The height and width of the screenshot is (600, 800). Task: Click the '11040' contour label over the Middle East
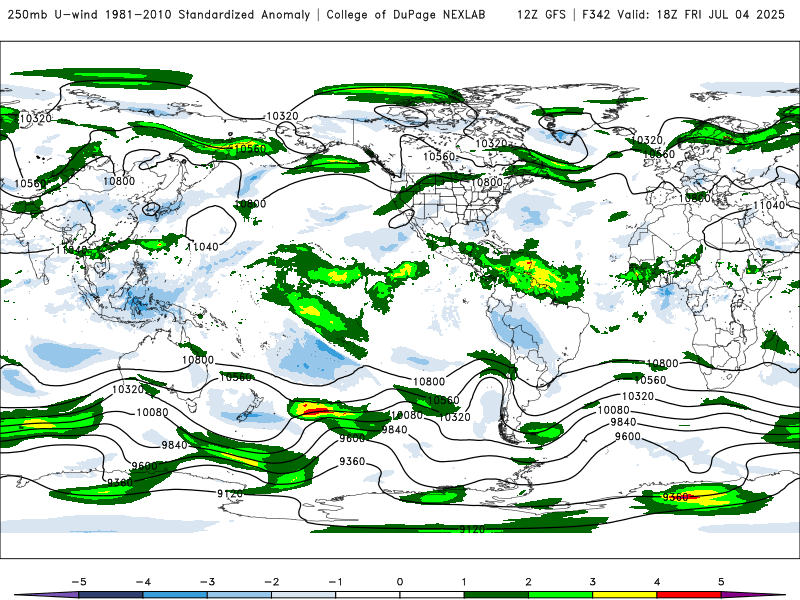pos(769,205)
